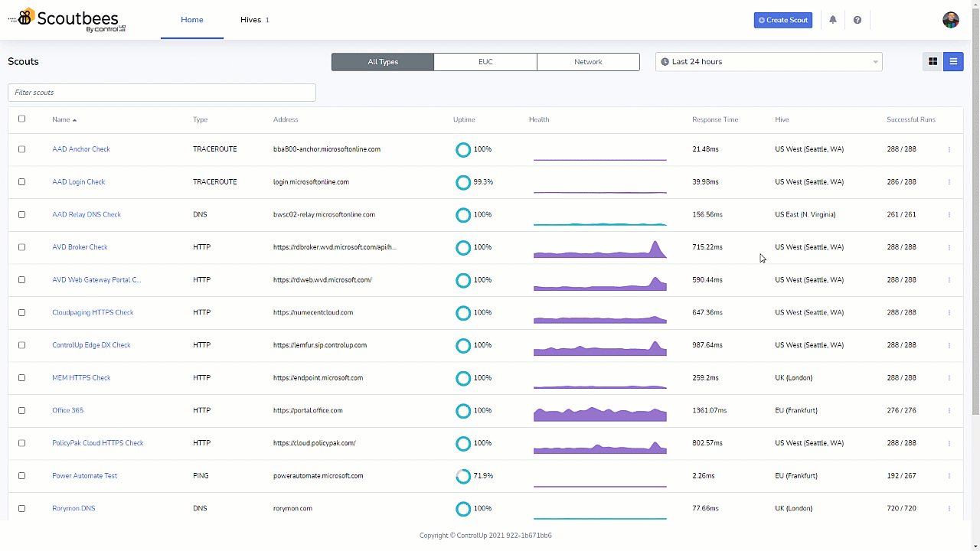Open row menu for PolicyPak Cloud HTTPS Check

pyautogui.click(x=949, y=443)
